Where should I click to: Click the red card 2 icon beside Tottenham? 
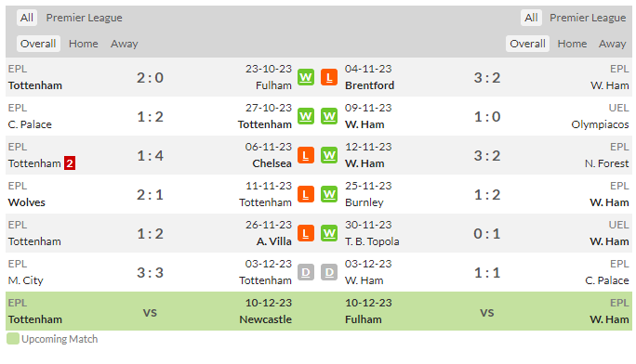click(x=70, y=163)
